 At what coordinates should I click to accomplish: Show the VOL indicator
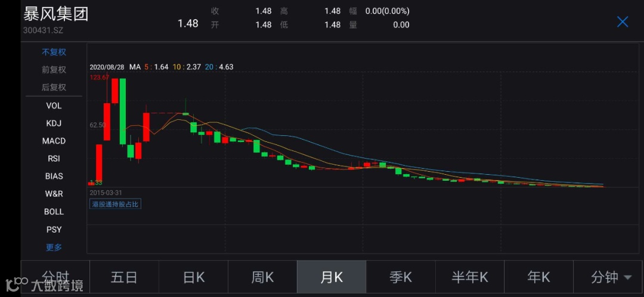(54, 106)
